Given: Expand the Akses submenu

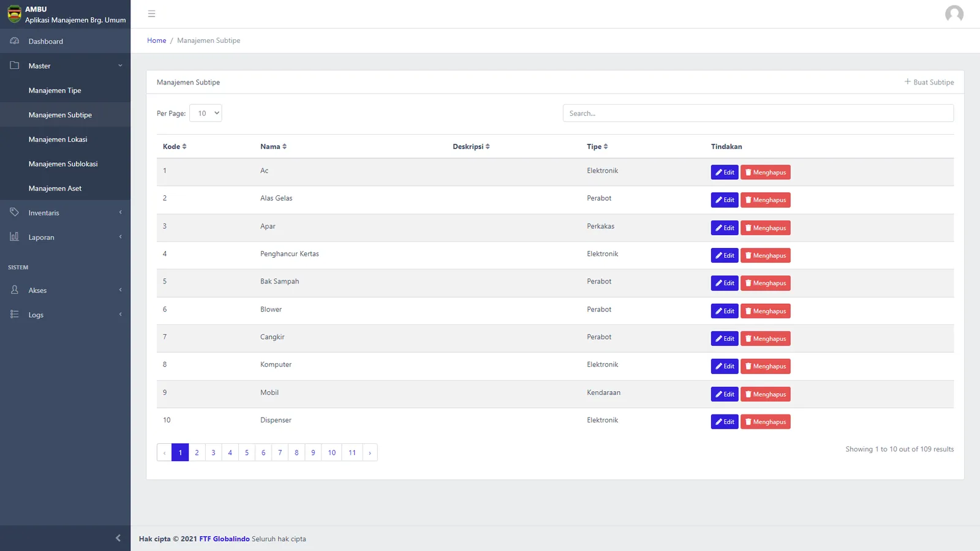Looking at the screenshot, I should [x=120, y=290].
